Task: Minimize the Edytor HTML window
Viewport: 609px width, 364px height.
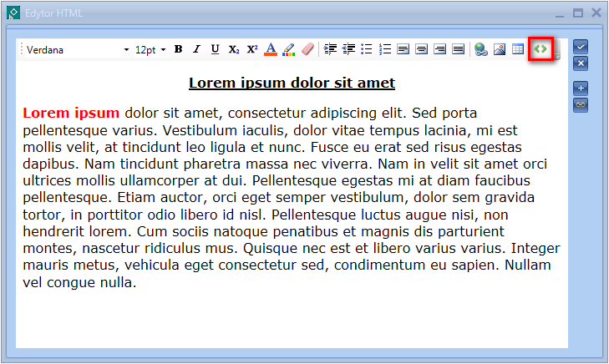Action: coord(560,15)
